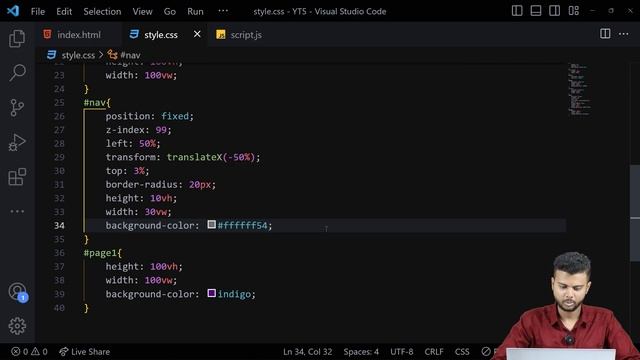Change end of line sequence CRLF

click(x=434, y=351)
